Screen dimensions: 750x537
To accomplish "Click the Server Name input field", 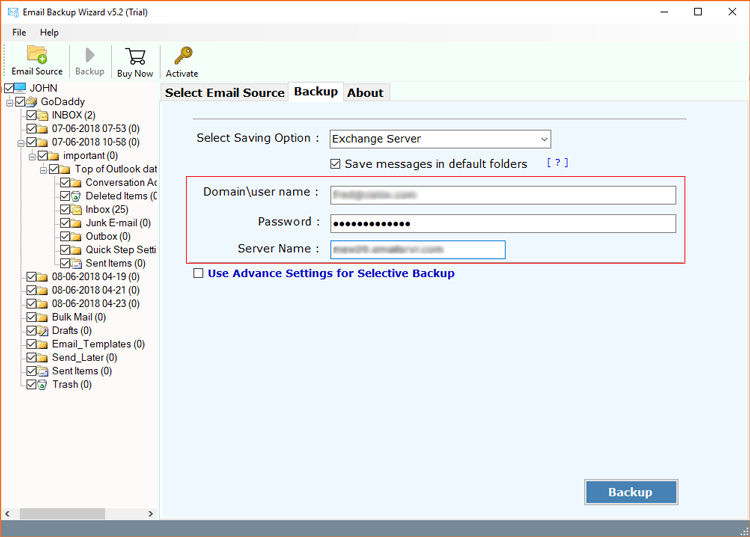I will pos(417,249).
